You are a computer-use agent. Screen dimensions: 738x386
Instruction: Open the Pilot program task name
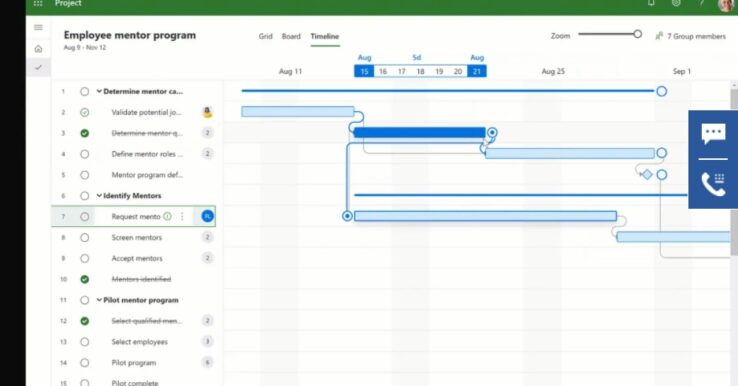[x=134, y=362]
